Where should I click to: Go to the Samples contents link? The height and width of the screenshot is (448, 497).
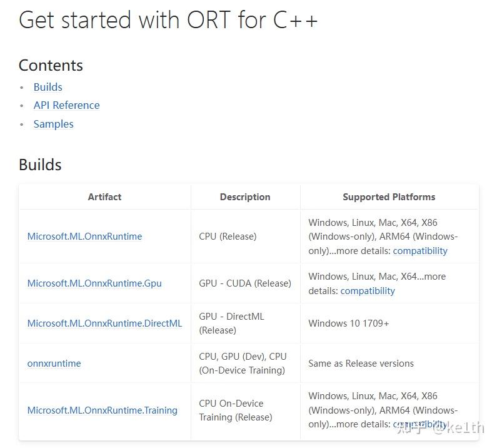click(x=54, y=124)
